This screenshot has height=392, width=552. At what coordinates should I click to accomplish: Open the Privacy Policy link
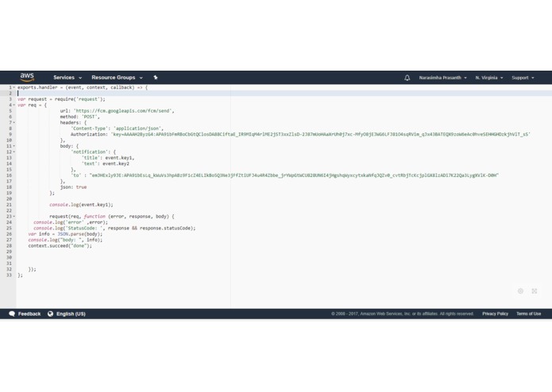coord(495,314)
